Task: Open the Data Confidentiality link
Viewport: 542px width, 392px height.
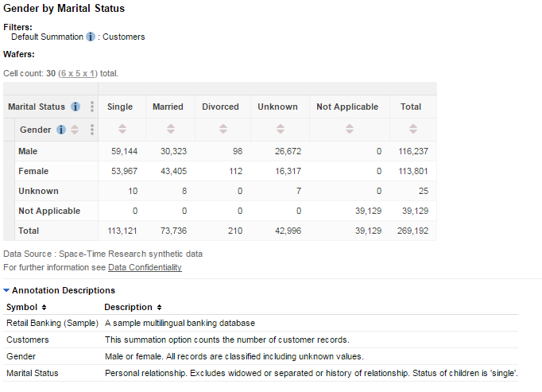Action: (x=145, y=267)
